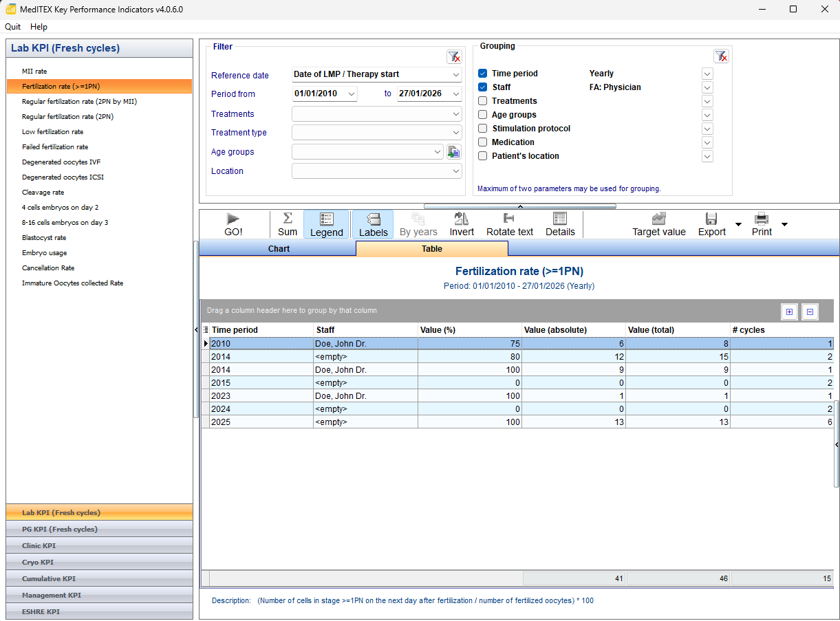This screenshot has height=621, width=840.
Task: Open the Staff FA: Physician options dropdown
Action: 707,87
